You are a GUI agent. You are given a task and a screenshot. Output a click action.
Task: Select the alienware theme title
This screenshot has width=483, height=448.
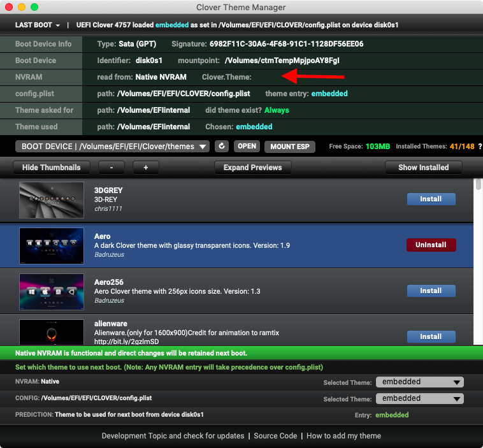click(111, 324)
